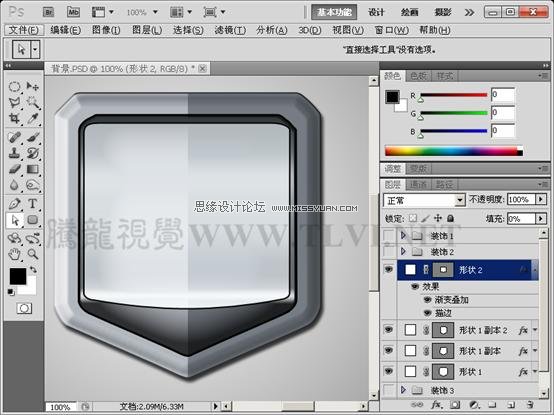Switch to 基本功能 workspace
Screen dimensions: 554x415
(334, 12)
